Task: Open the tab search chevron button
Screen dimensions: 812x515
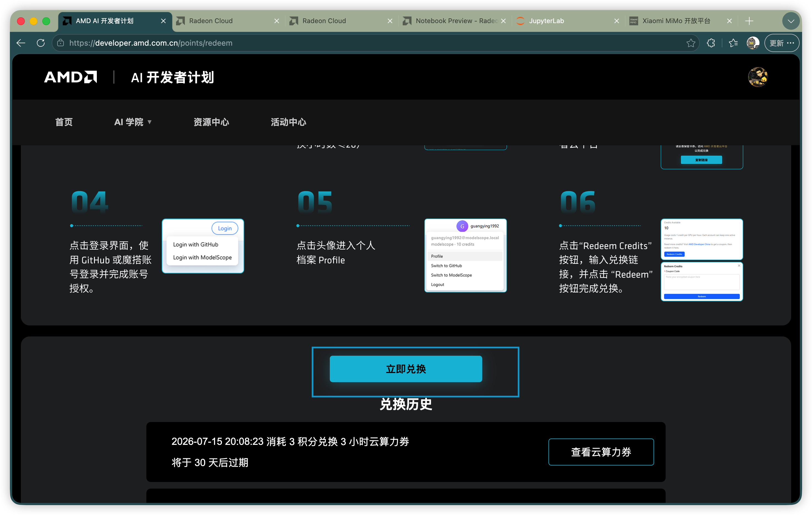Action: point(791,21)
